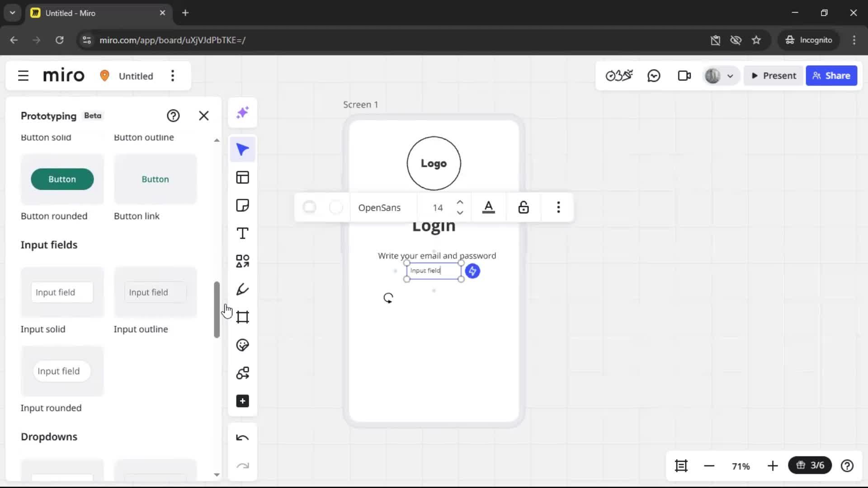Open the more apps plus button

point(243,401)
